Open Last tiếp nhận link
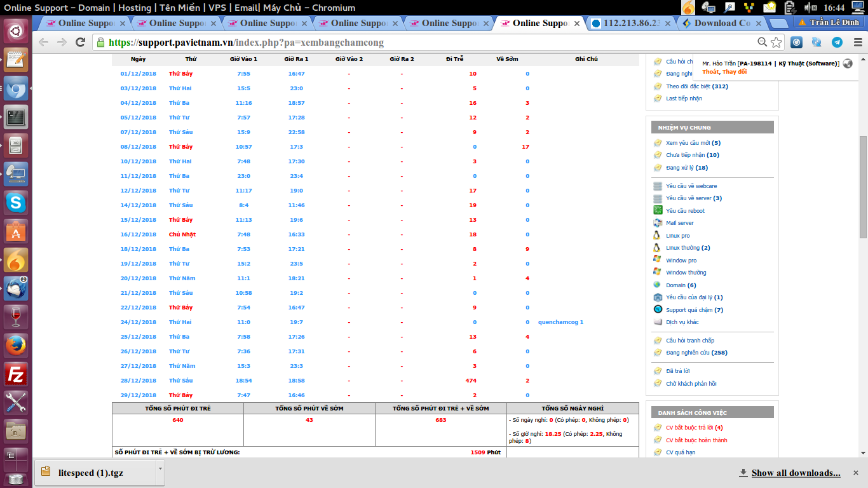868x488 pixels. (x=684, y=98)
